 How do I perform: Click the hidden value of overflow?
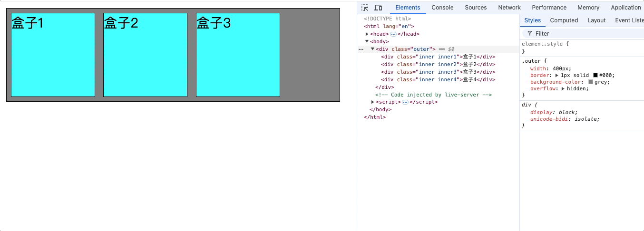576,89
